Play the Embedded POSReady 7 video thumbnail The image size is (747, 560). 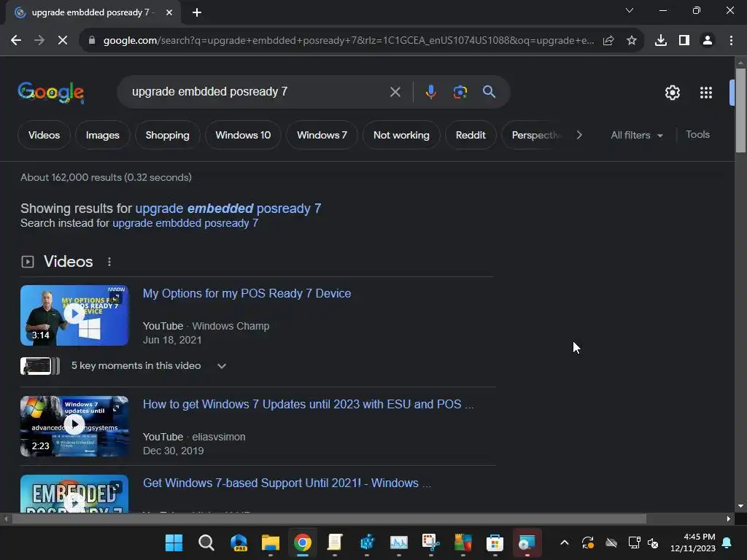coord(74,494)
